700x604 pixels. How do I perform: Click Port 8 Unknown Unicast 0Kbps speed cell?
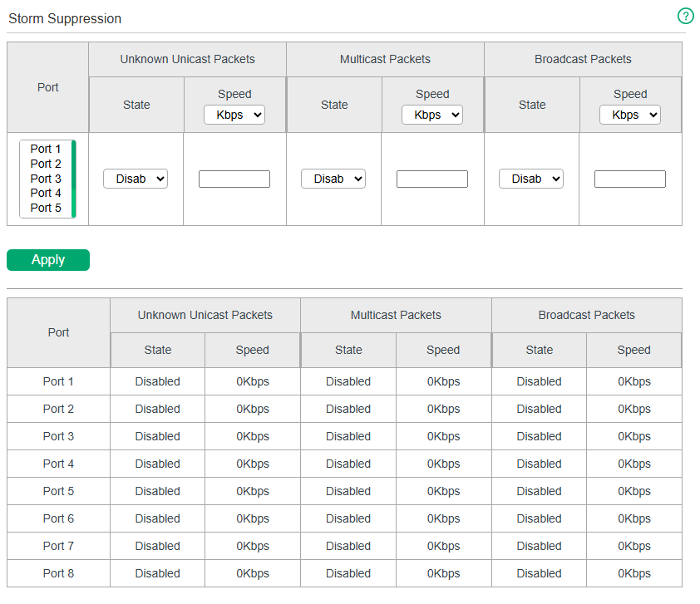pos(253,573)
